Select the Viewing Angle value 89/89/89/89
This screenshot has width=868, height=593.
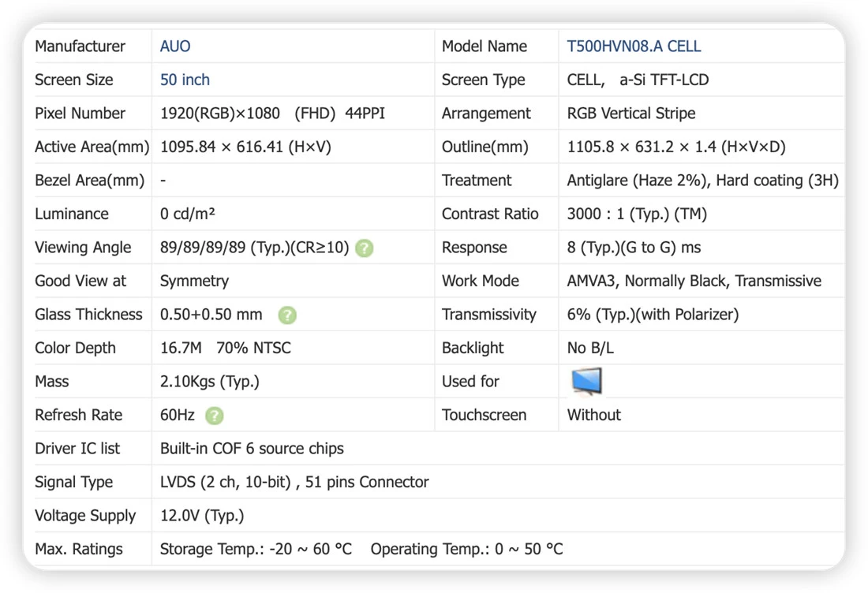pos(203,248)
